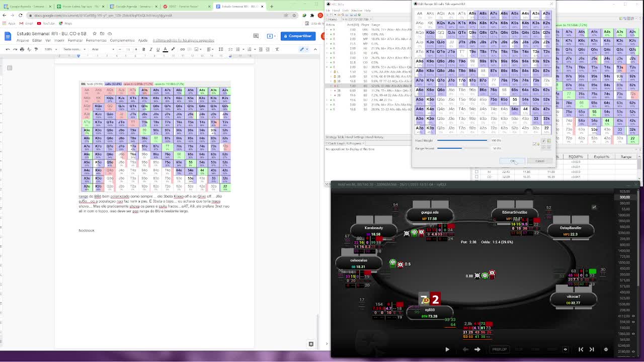Select the PREFLOP street button in replayer
The image size is (644, 362).
499,349
